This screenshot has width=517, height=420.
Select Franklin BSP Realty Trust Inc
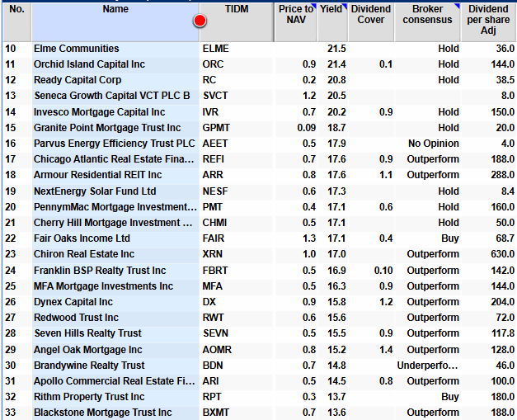click(100, 271)
